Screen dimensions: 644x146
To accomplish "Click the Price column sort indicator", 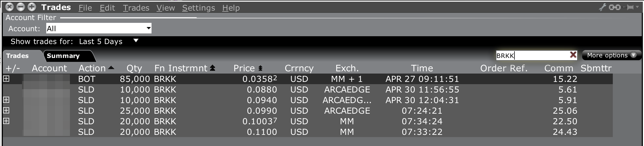I will click(260, 68).
